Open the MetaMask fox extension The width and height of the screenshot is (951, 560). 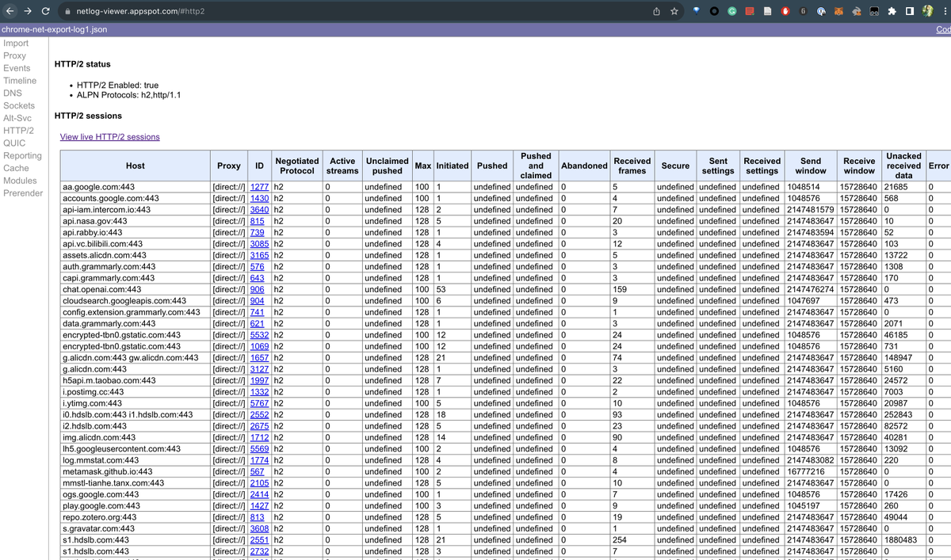click(x=838, y=11)
